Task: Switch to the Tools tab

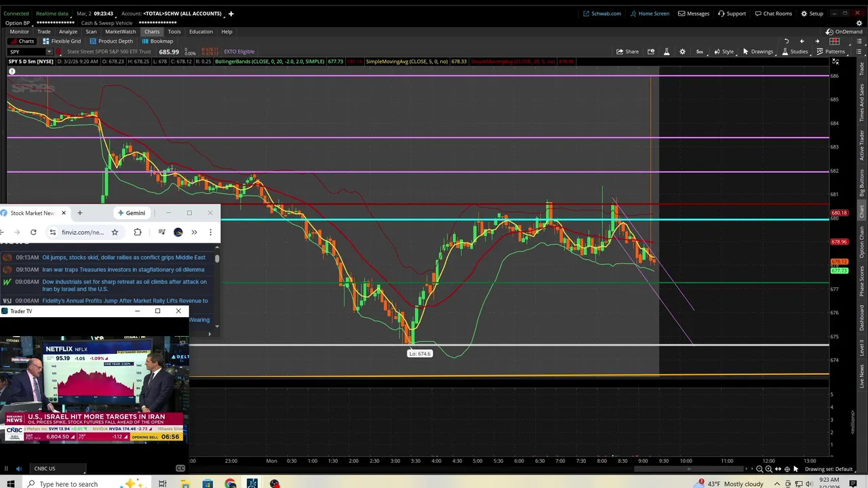Action: click(174, 32)
